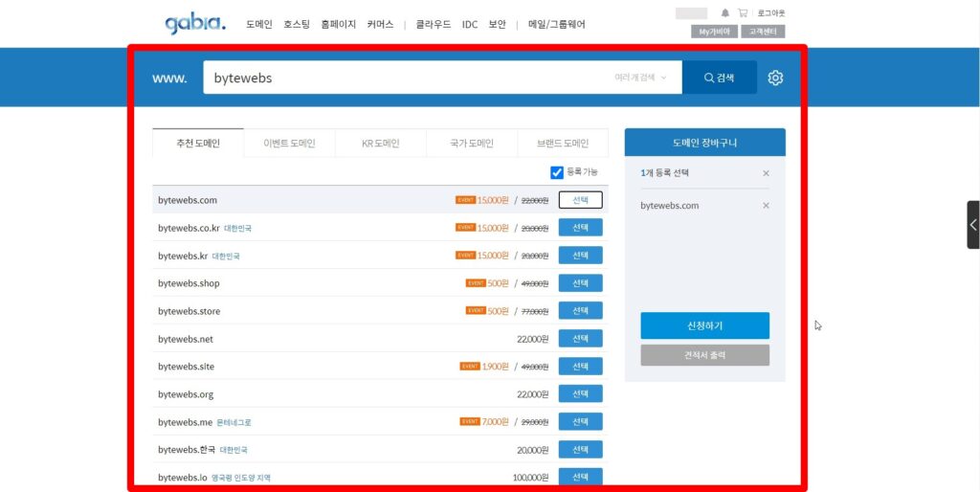980x492 pixels.
Task: Clear the 1개 등록 선택 row
Action: (x=766, y=173)
